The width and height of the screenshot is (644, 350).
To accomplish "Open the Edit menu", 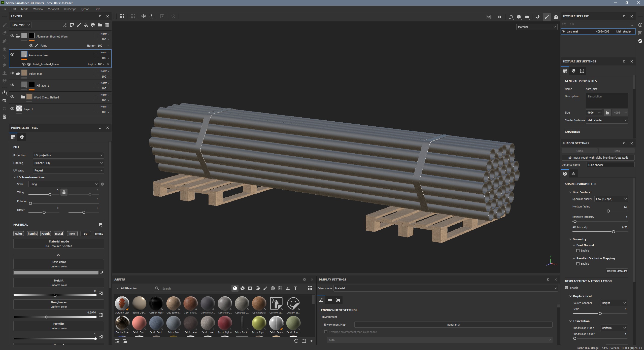I will (x=14, y=9).
